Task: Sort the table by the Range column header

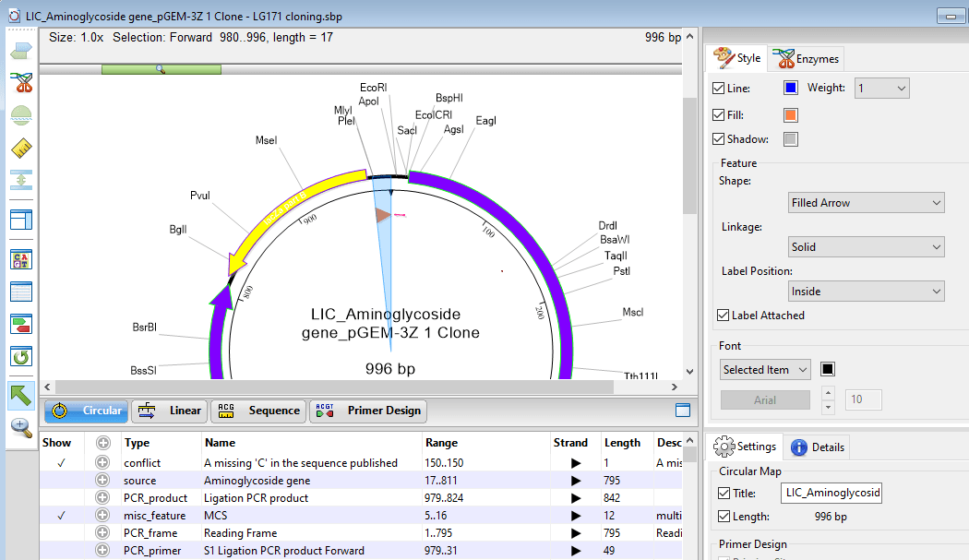Action: pos(441,443)
